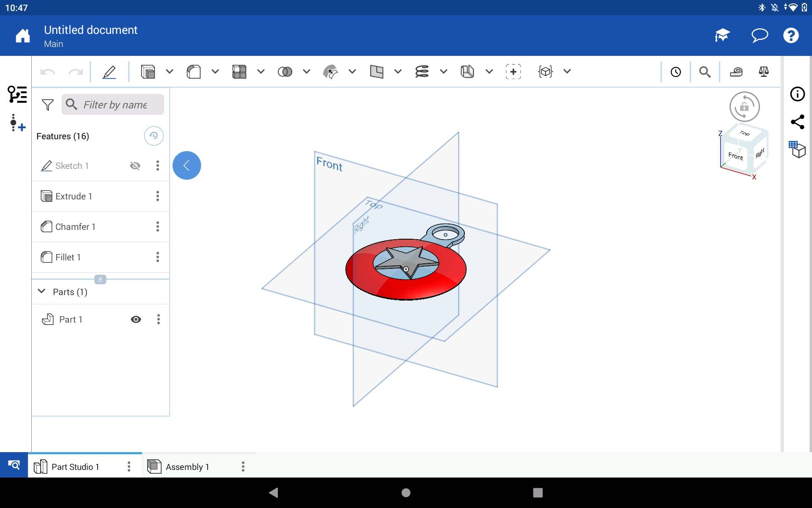The image size is (812, 508).
Task: Collapse the Parts (1) section
Action: coord(41,291)
